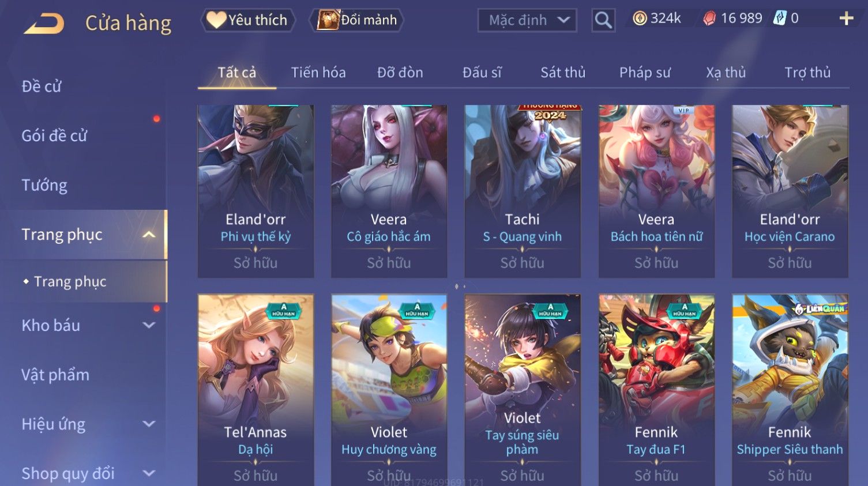The height and width of the screenshot is (486, 868).
Task: Expand the Kho báu sidebar section
Action: tap(149, 325)
